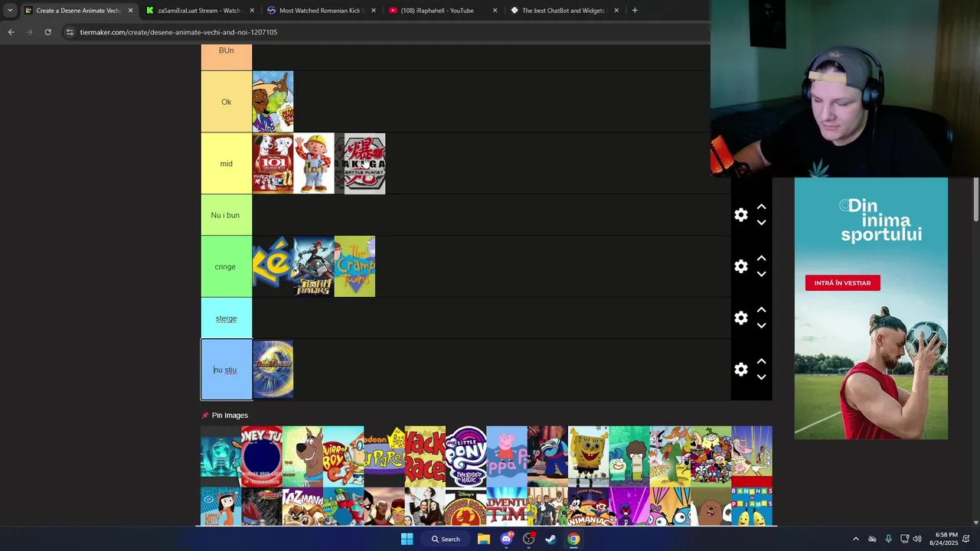Screen dimensions: 980x551
Task: Open settings gear for Nu i bun row
Action: [740, 215]
